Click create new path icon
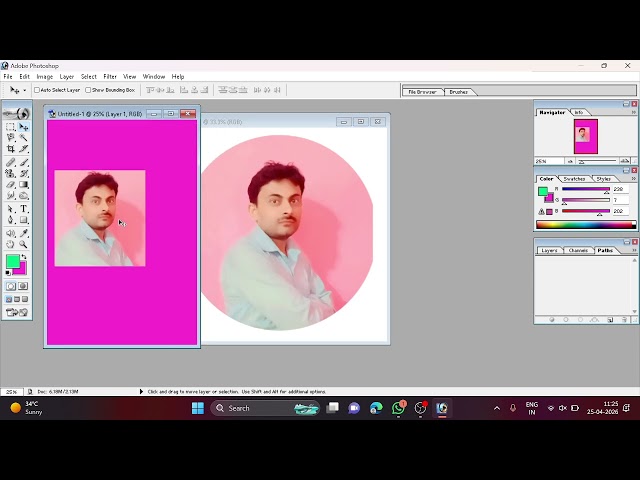Screen dimensions: 640x480 coord(610,320)
